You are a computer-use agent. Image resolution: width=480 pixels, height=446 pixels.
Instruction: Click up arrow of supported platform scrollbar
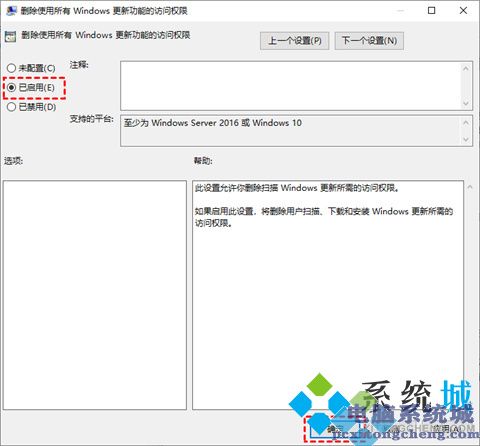coord(466,122)
